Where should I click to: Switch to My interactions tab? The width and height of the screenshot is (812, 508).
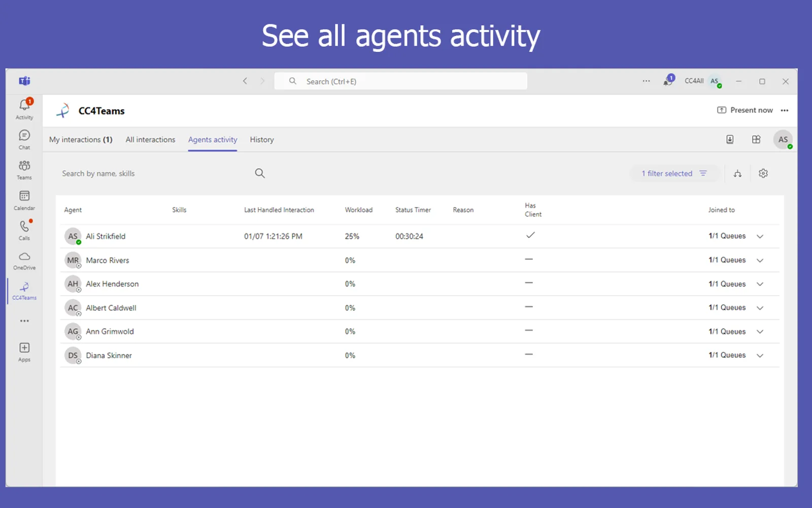81,140
